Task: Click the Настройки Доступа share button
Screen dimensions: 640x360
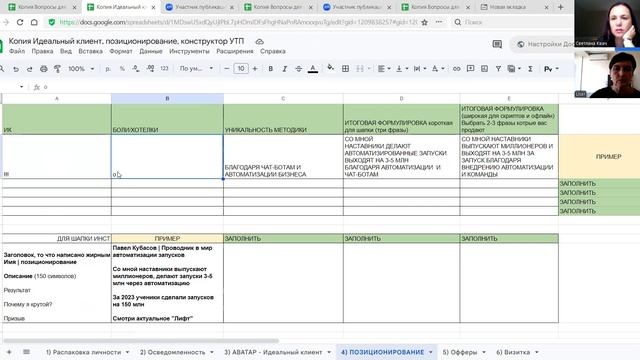Action: [543, 44]
